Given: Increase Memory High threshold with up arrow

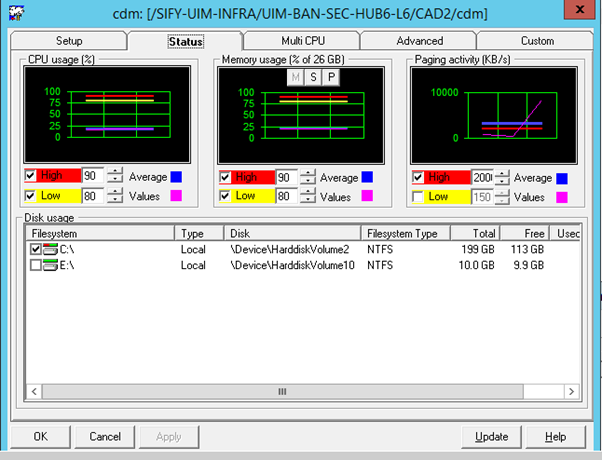Looking at the screenshot, I should (308, 173).
